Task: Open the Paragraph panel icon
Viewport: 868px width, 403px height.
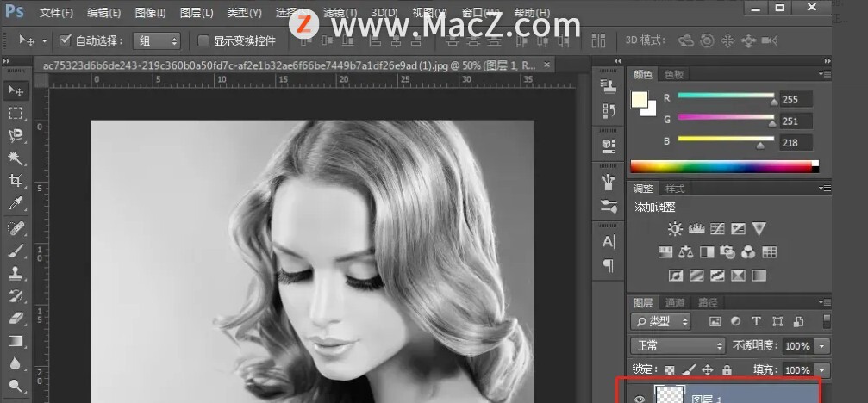Action: [609, 266]
